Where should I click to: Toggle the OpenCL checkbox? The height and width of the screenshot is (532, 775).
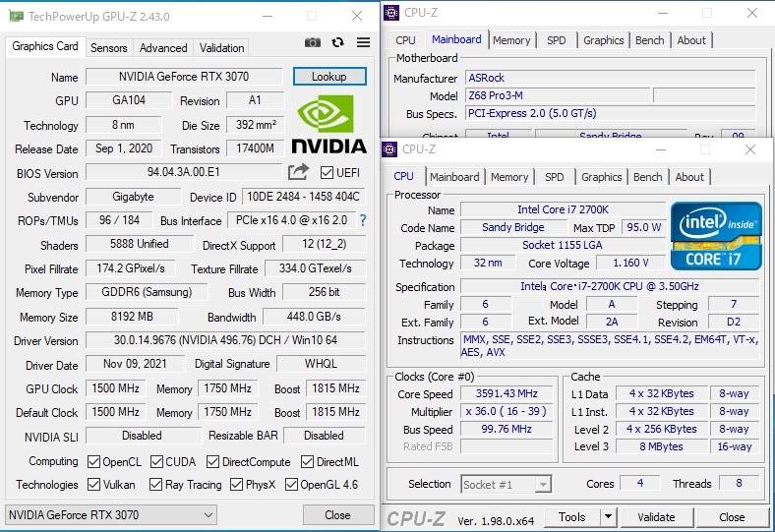93,462
